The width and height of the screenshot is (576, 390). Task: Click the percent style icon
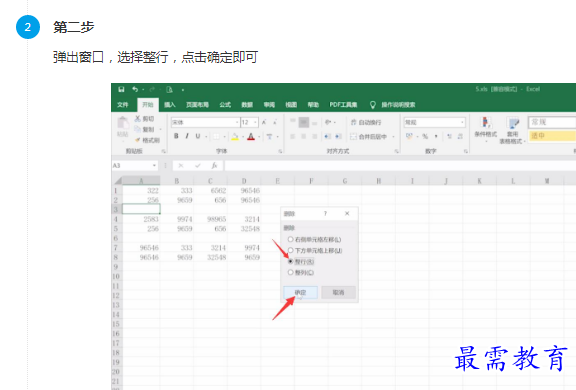point(425,136)
